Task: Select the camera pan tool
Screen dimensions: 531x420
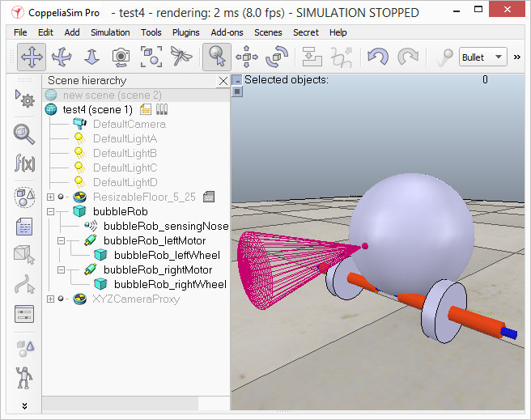Action: tap(32, 57)
